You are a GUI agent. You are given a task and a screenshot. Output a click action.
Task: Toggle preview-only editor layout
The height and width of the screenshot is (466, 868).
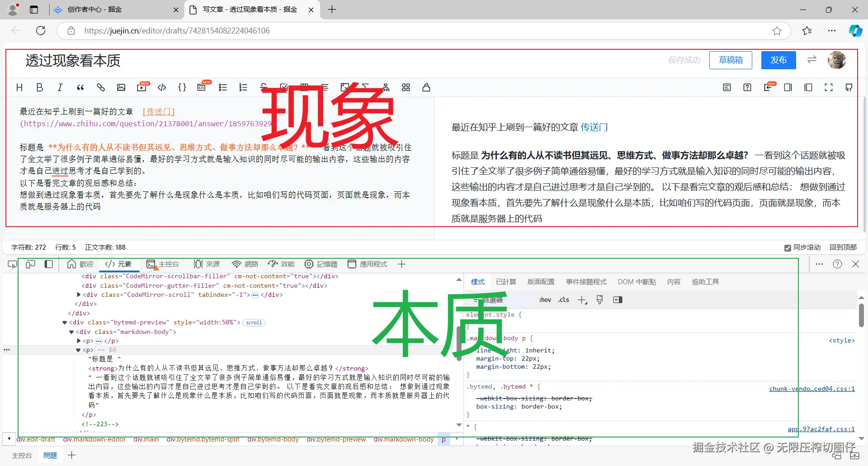pos(808,87)
